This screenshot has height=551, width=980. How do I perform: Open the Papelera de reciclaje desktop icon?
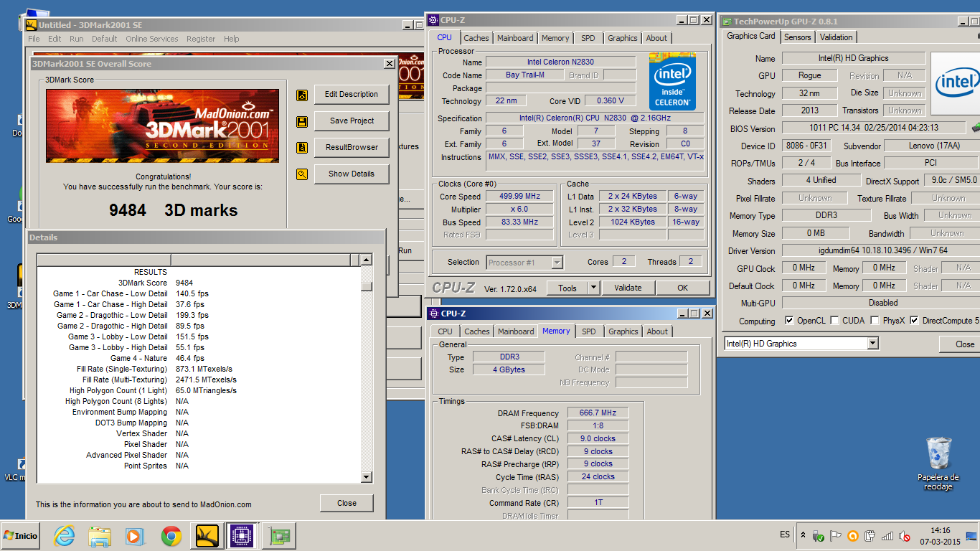click(938, 464)
